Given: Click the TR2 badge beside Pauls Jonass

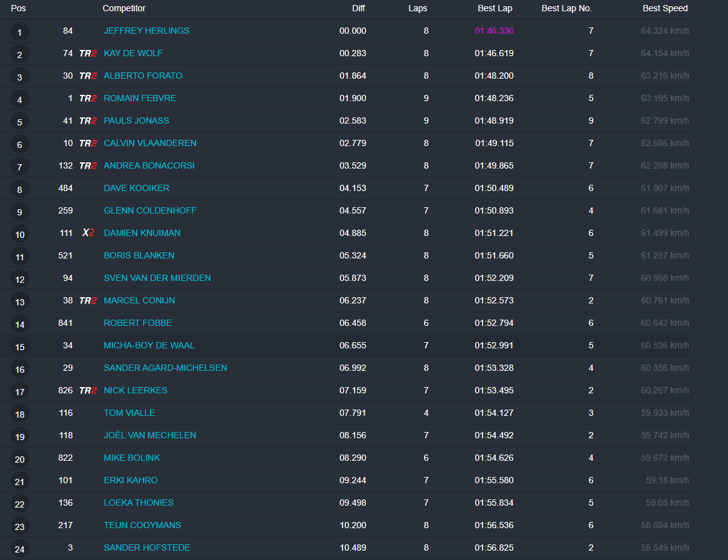Looking at the screenshot, I should (88, 121).
